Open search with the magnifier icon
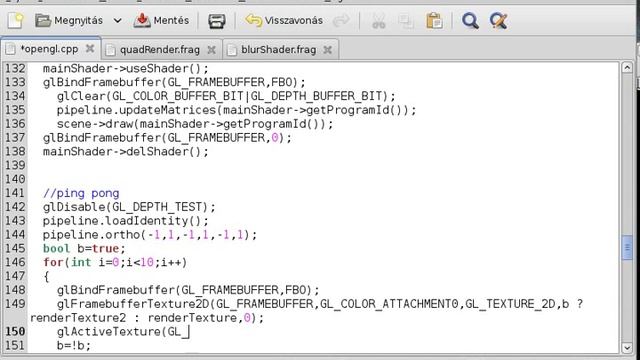The height and width of the screenshot is (360, 640). (470, 21)
